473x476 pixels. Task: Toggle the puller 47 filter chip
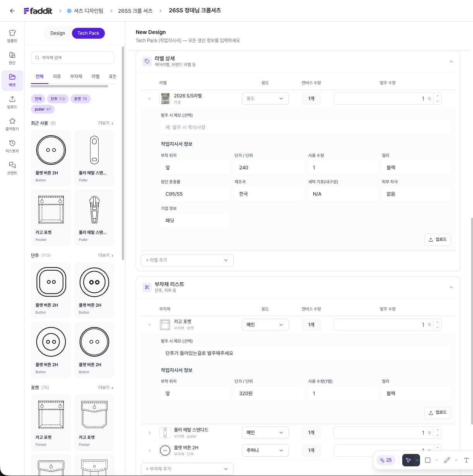click(x=43, y=109)
